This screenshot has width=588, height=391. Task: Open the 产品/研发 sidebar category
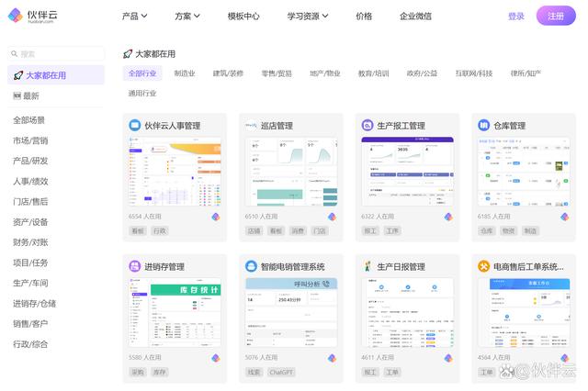[x=30, y=161]
